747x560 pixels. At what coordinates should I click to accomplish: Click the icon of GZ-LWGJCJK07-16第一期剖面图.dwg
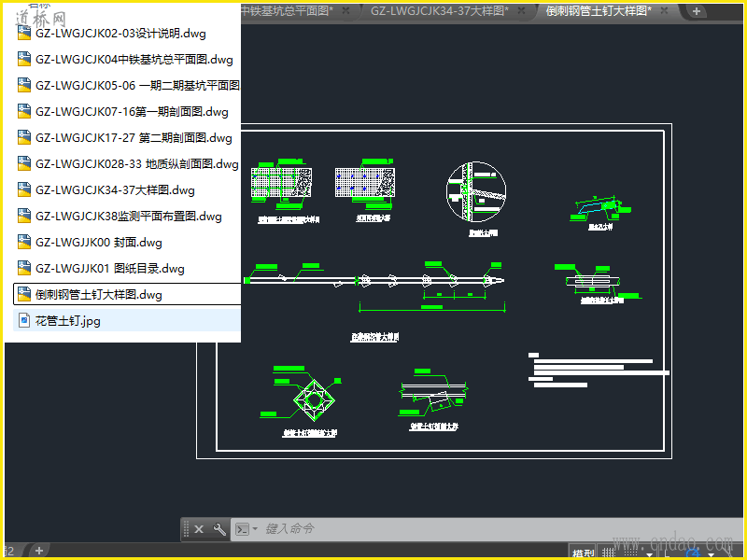point(24,111)
